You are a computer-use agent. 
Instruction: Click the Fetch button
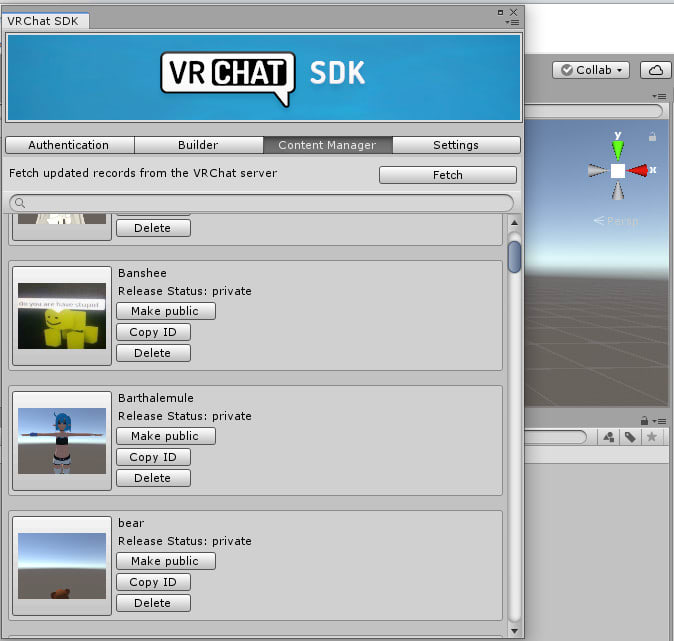pyautogui.click(x=447, y=175)
